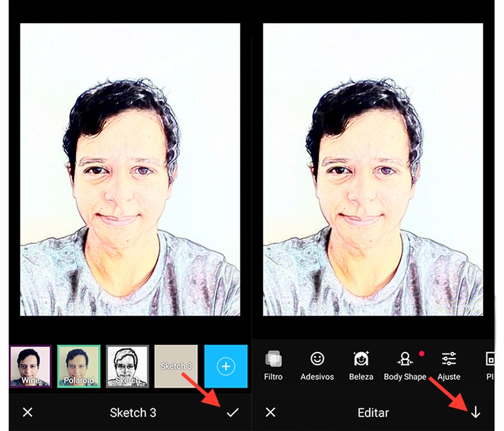Open the Ajuste adjustments tool

point(449,364)
